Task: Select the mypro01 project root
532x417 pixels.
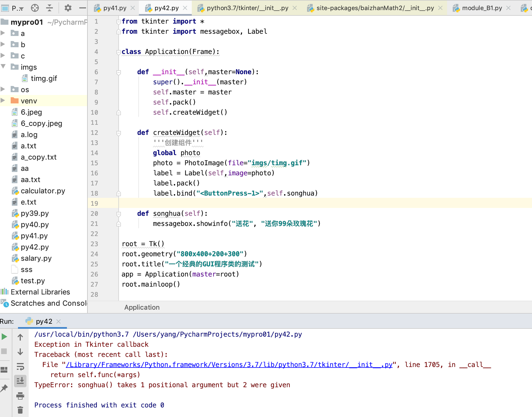Action: pyautogui.click(x=27, y=22)
